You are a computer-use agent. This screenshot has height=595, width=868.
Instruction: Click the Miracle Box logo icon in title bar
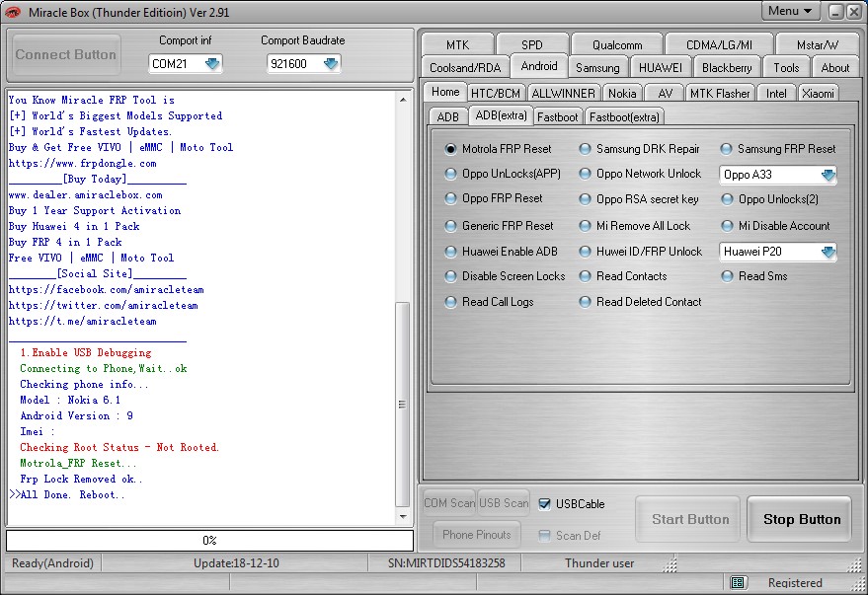[x=13, y=12]
